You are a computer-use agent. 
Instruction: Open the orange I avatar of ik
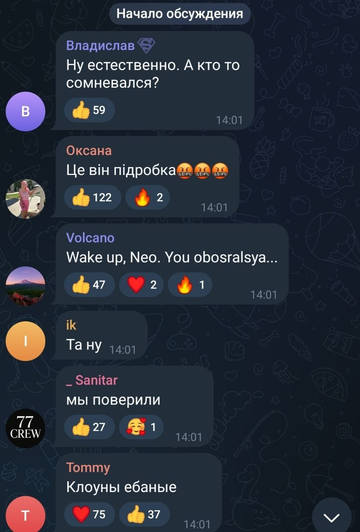tap(25, 341)
